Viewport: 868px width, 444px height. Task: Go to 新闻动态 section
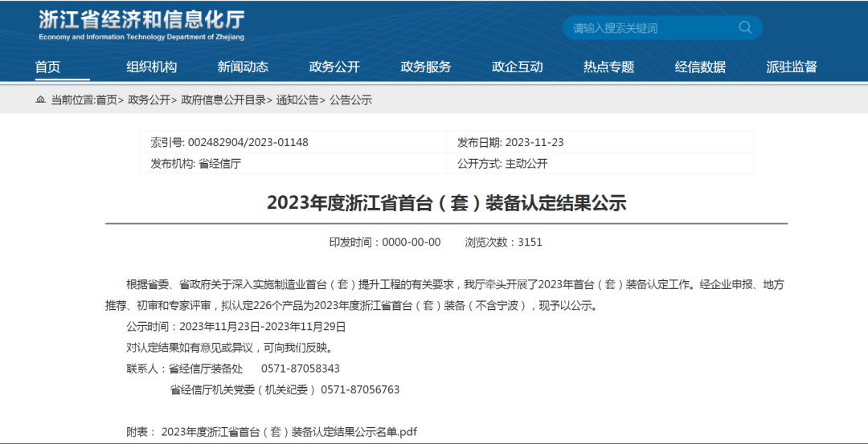coord(243,67)
